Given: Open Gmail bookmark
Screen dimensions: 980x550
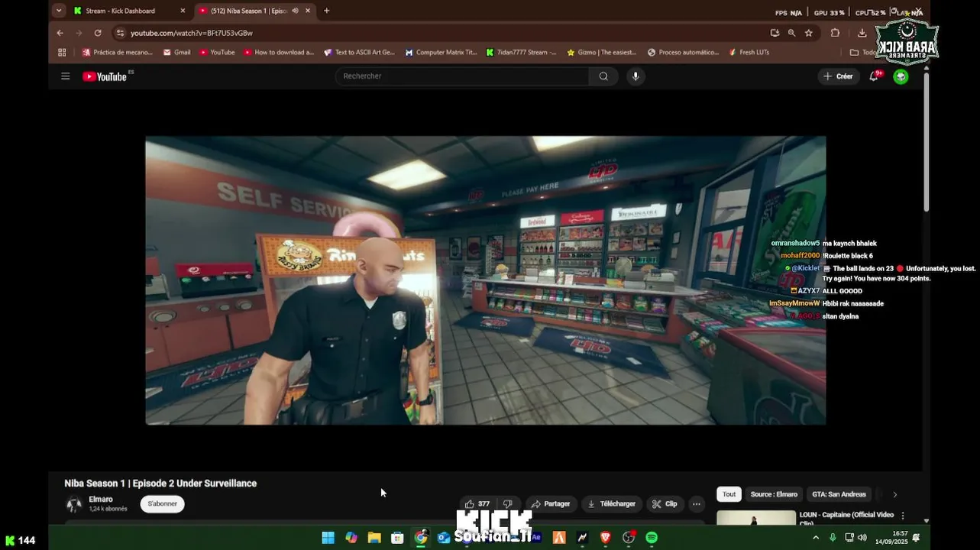Looking at the screenshot, I should click(177, 53).
